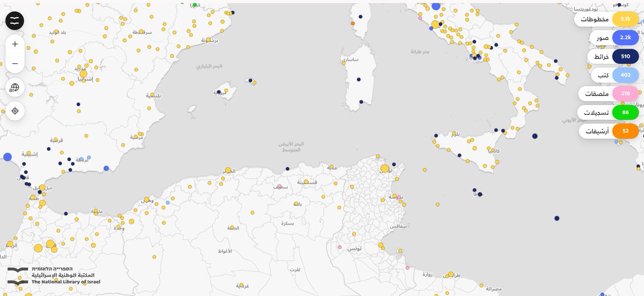Toggle the أرشيفات (52) archives filter

point(609,131)
